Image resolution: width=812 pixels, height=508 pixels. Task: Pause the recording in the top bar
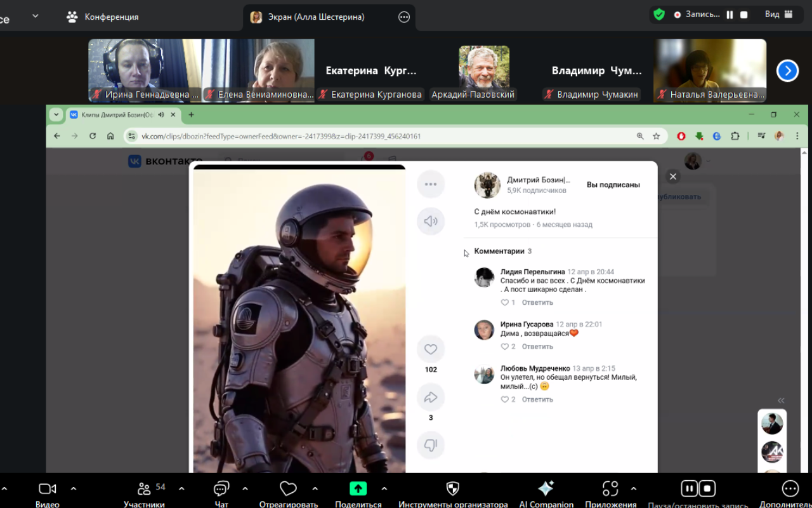point(730,15)
